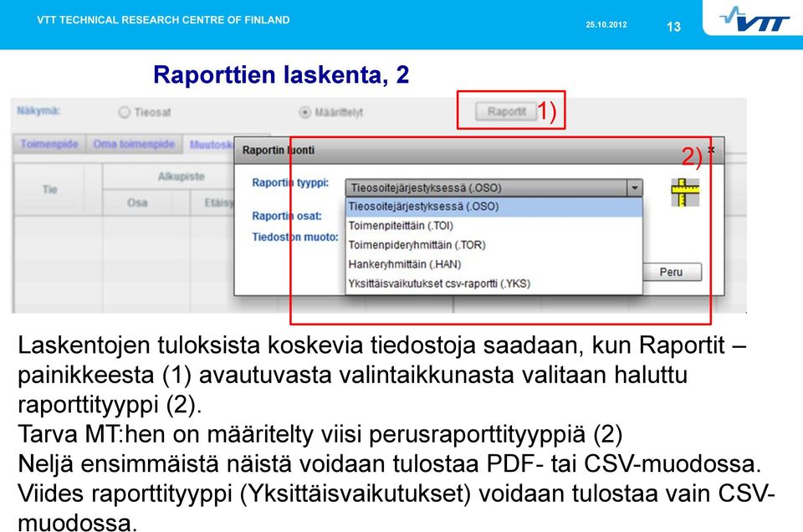This screenshot has width=803, height=532.
Task: Select the Tieosat radio button
Action: [x=125, y=112]
